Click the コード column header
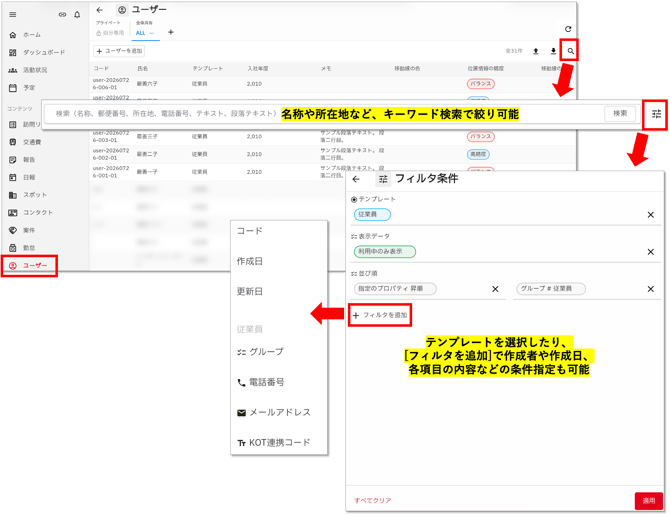Viewport: 670px width, 515px height. pyautogui.click(x=101, y=69)
